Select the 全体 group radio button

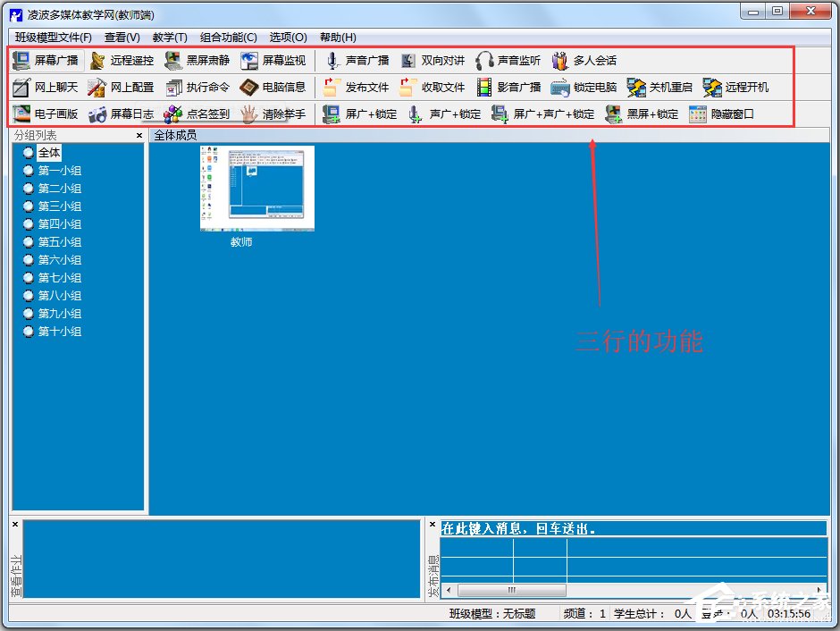[x=29, y=153]
